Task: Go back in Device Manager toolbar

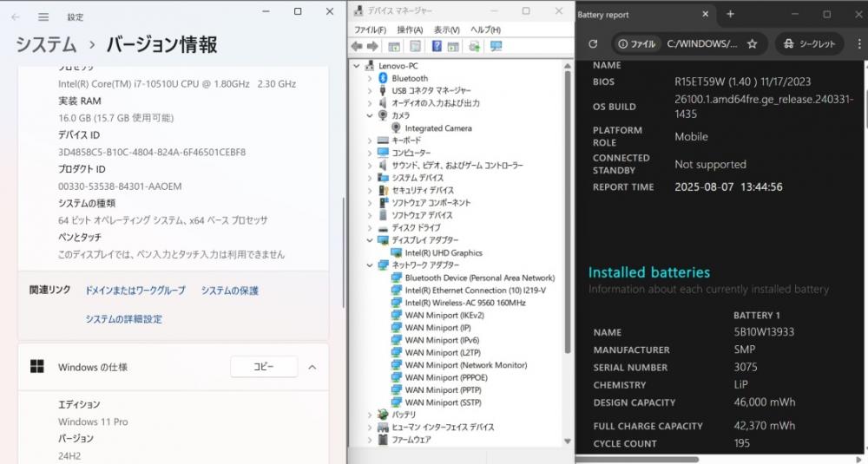Action: click(357, 47)
